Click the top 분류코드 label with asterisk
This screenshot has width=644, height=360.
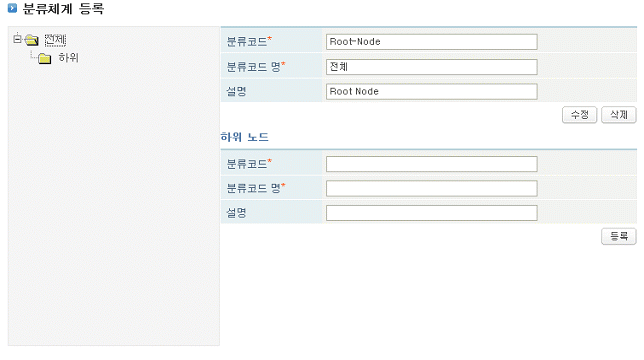[249, 41]
